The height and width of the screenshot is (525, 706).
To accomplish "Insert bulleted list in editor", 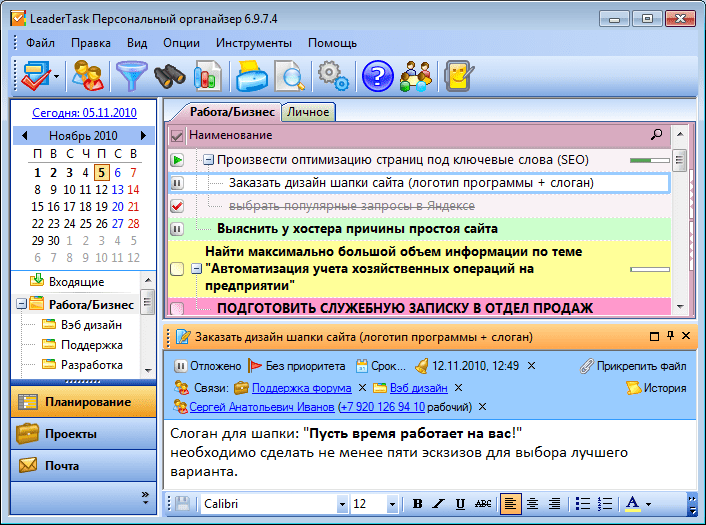I will click(583, 503).
